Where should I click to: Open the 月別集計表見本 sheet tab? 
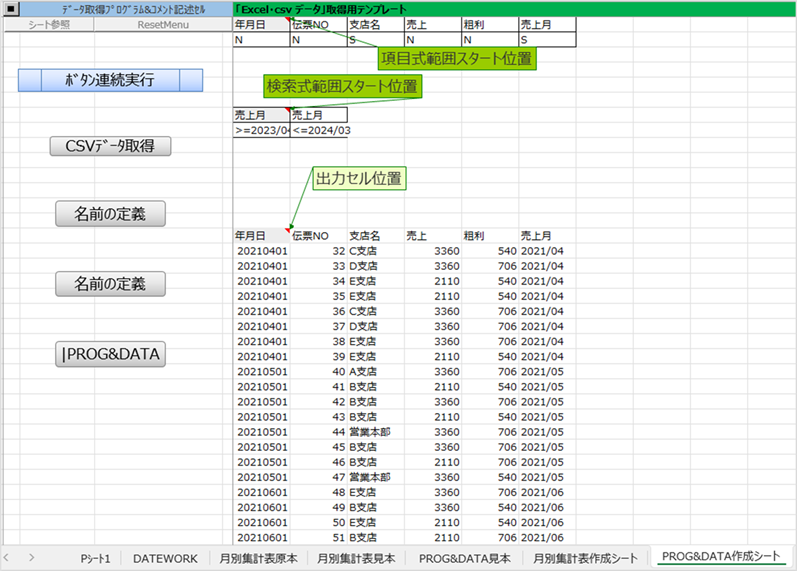coord(356,558)
